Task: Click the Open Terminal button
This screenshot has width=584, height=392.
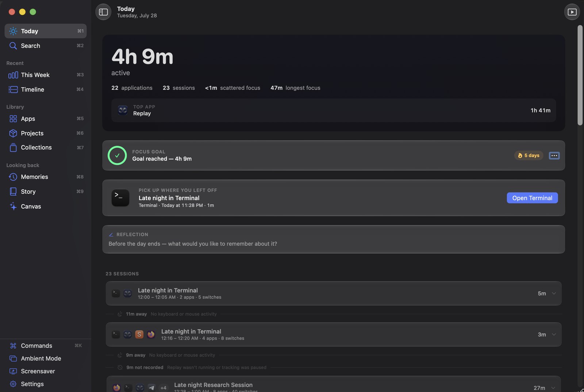Action: tap(532, 198)
